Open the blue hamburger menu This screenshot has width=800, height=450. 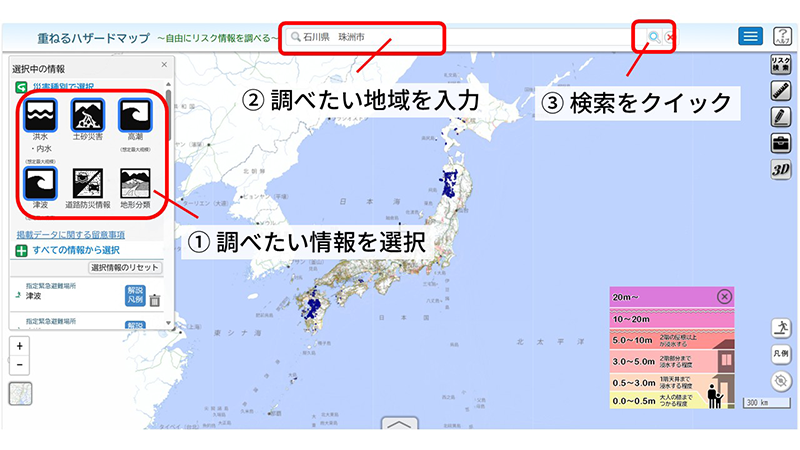click(x=751, y=36)
